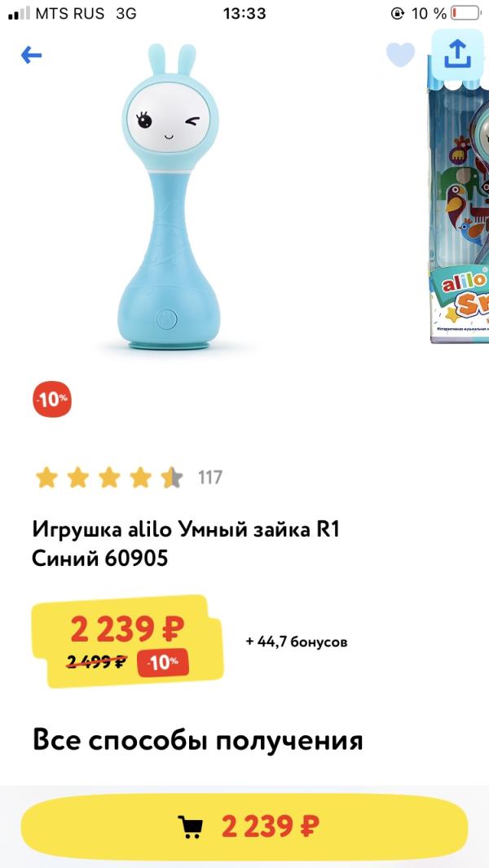
Task: Open reviews via star rating
Action: tap(109, 477)
